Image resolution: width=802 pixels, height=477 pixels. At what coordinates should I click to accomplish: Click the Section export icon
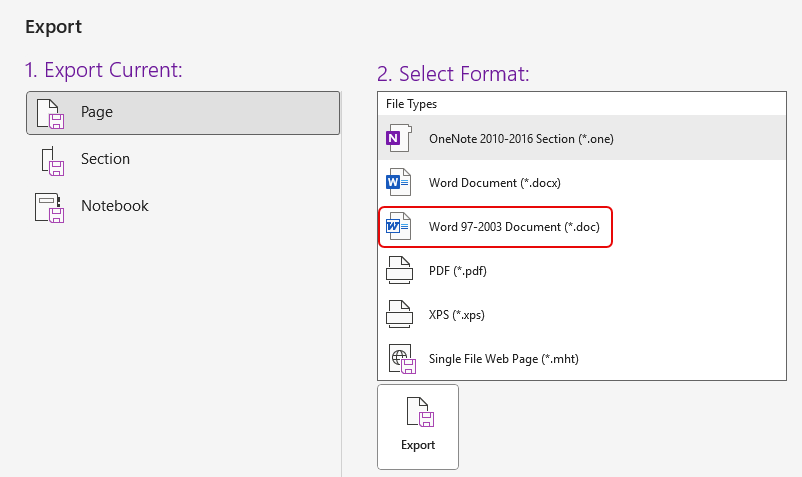[51, 160]
